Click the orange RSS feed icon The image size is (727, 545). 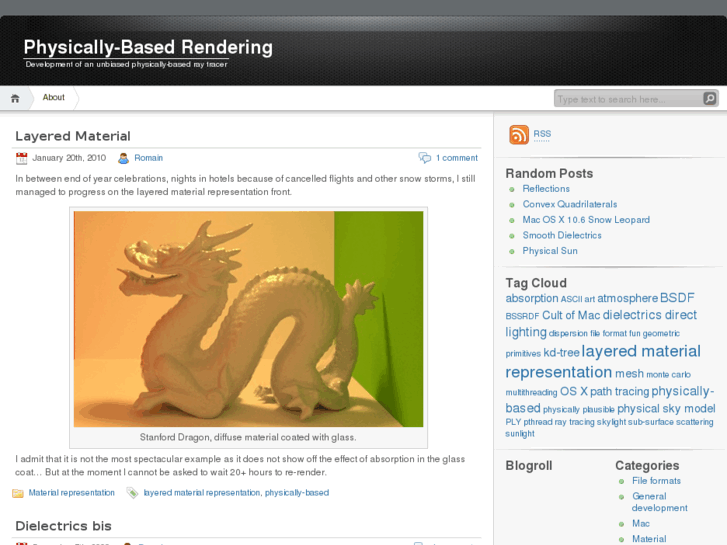click(x=519, y=135)
